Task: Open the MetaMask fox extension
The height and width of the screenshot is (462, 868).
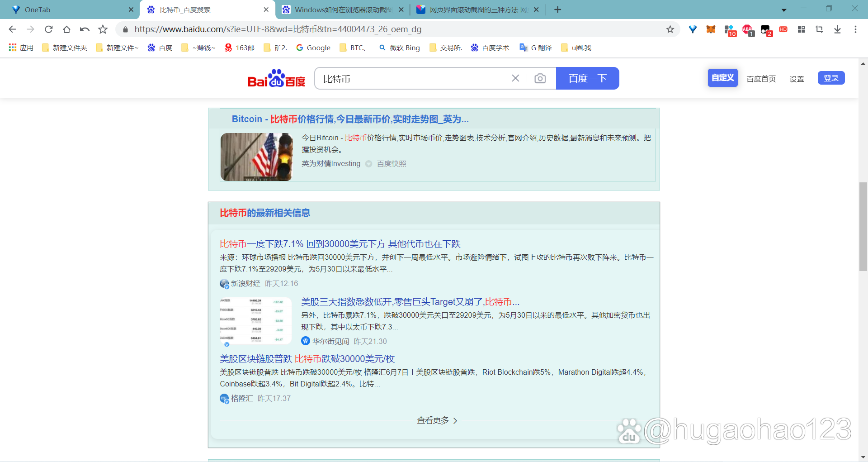Action: 711,29
